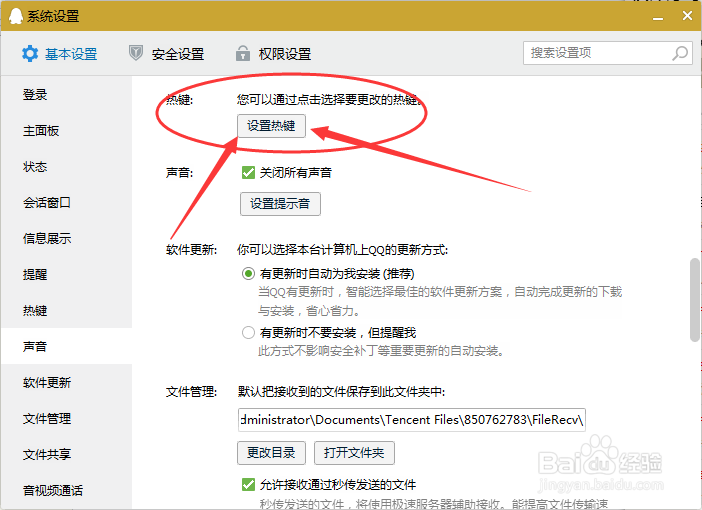Select 有更新时不要安装，但提醒我 radio option
This screenshot has height=510, width=702.
click(248, 333)
